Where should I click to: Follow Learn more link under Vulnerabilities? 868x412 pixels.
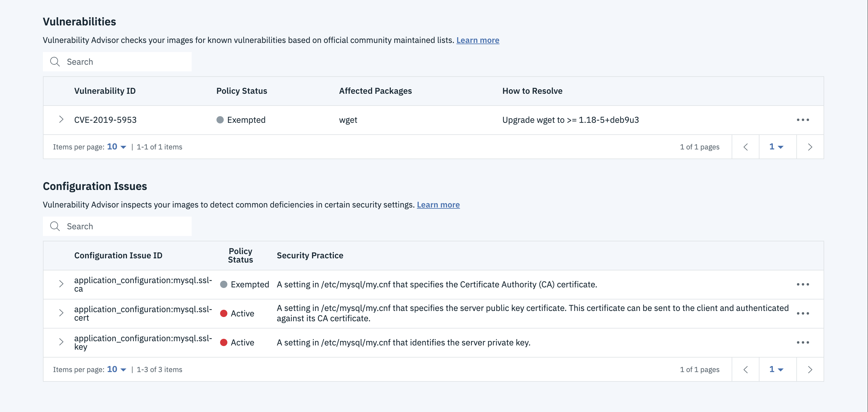pyautogui.click(x=477, y=40)
